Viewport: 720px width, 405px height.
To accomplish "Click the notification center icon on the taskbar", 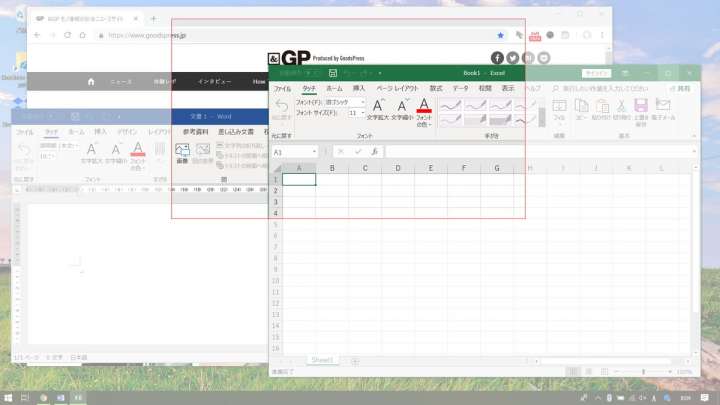I will pyautogui.click(x=705, y=398).
